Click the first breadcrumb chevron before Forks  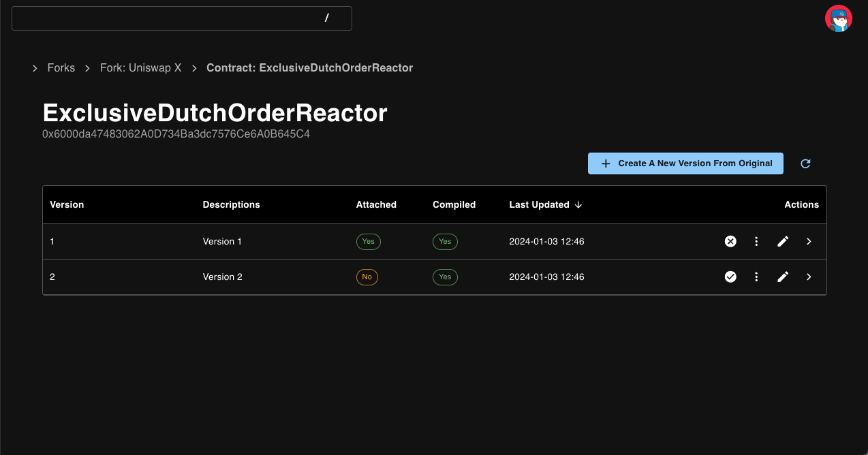pyautogui.click(x=35, y=68)
